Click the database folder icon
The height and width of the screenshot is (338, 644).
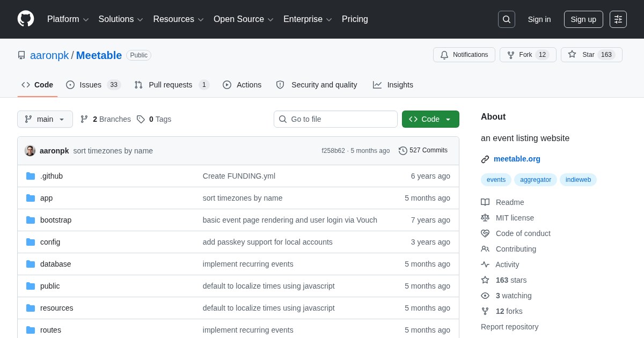tap(31, 264)
